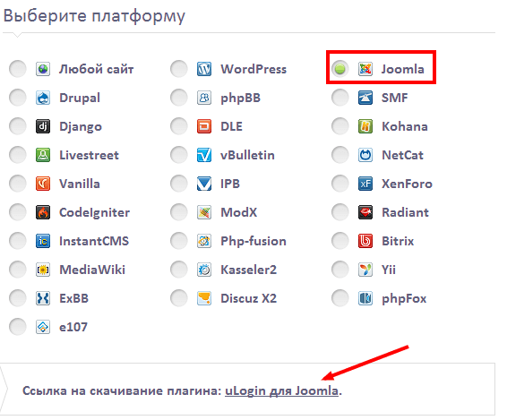
Task: Click the Php-fusion logo icon
Action: pyautogui.click(x=204, y=241)
